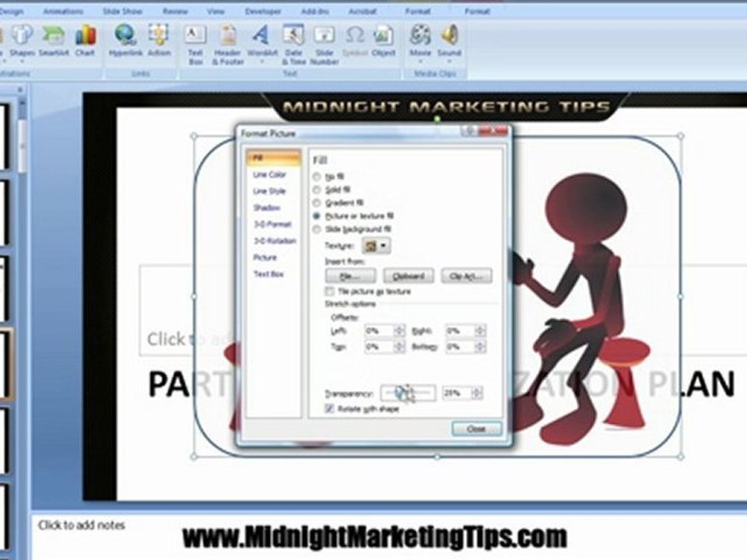Select Line Color category in dialog
The width and height of the screenshot is (747, 560).
coord(270,174)
